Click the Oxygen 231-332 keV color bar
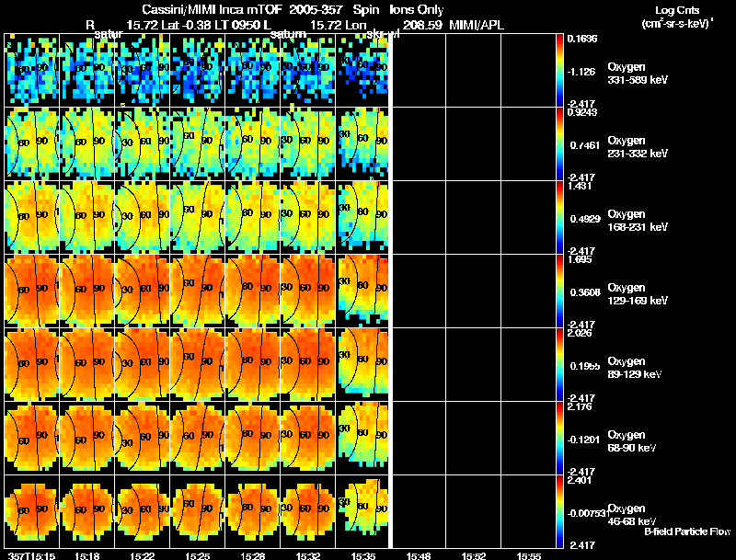 (x=560, y=143)
